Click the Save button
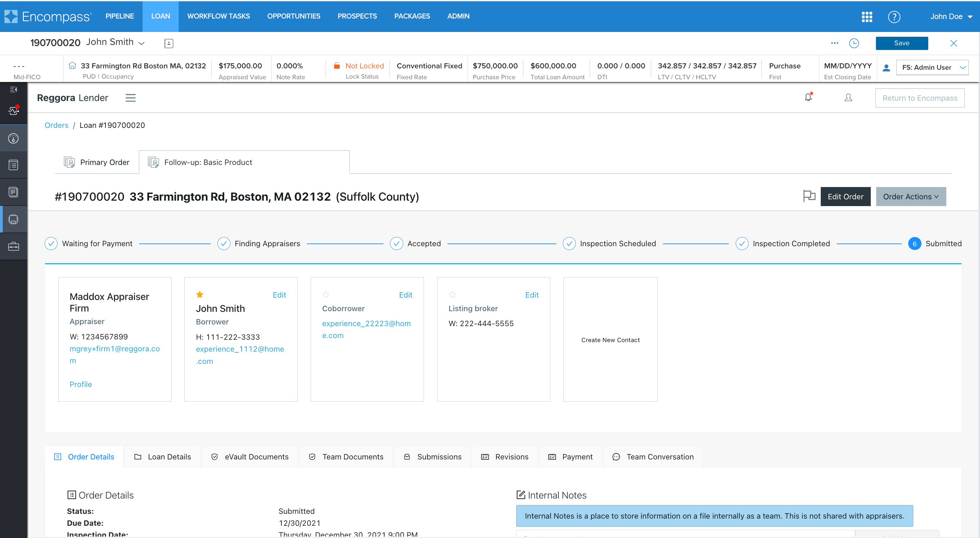Viewport: 980px width, 538px height. 901,43
